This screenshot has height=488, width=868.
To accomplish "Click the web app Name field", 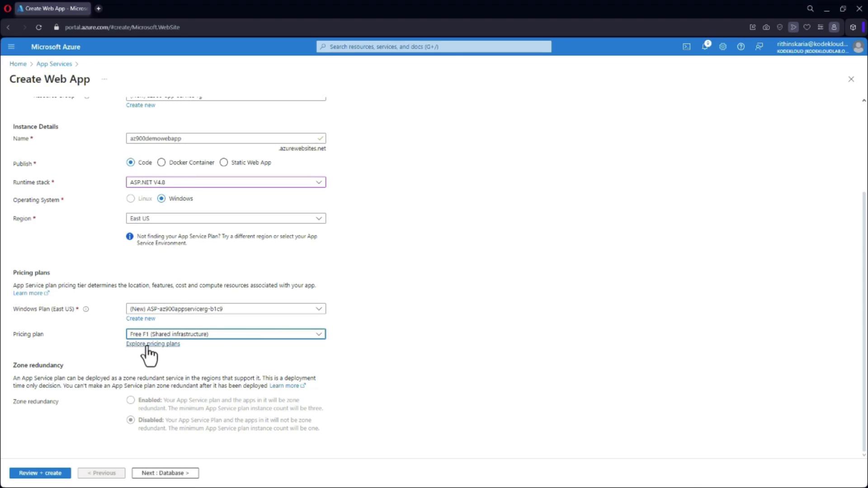I will pyautogui.click(x=222, y=138).
